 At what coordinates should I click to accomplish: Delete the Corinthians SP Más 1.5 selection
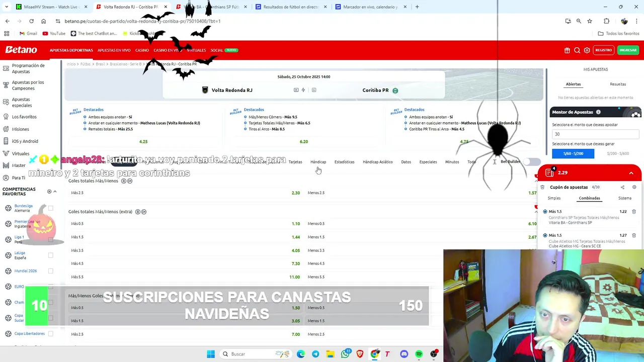coord(634,212)
